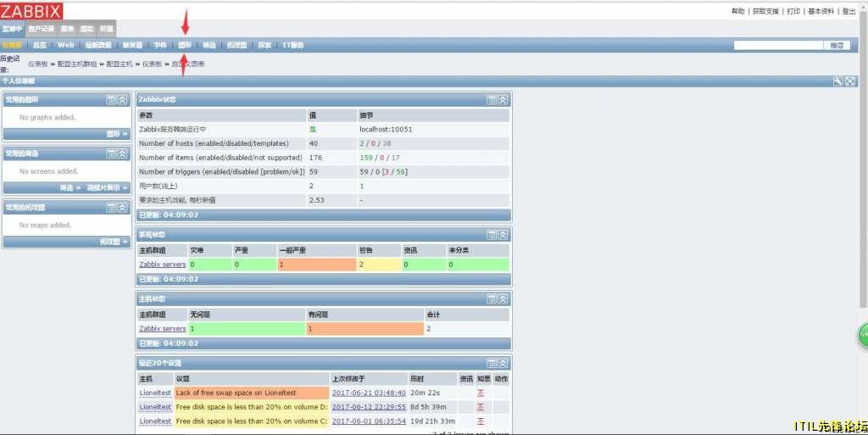Open the 探索 submenu item
The image size is (868, 435).
[x=264, y=46]
